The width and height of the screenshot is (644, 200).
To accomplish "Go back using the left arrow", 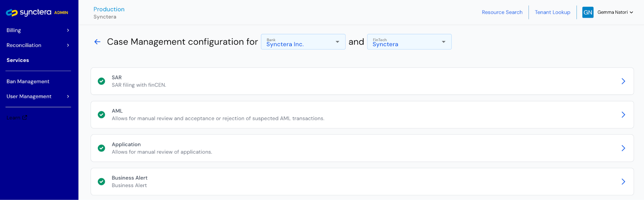I will pos(97,42).
